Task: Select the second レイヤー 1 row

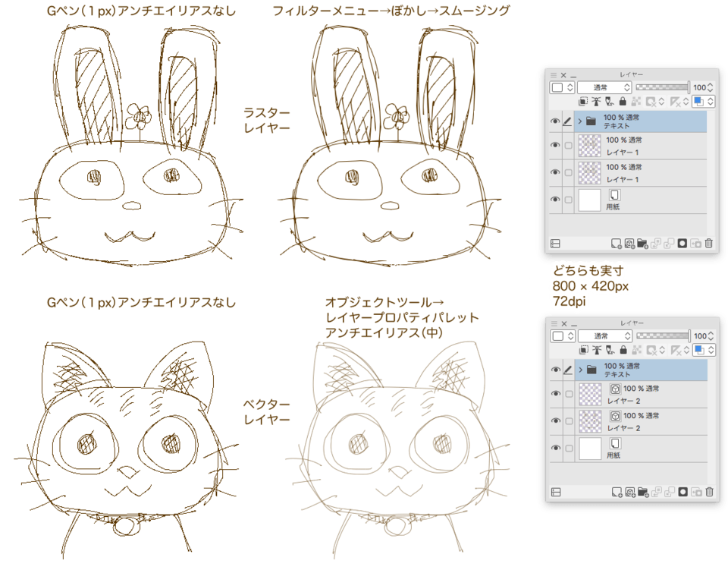Action: point(640,173)
